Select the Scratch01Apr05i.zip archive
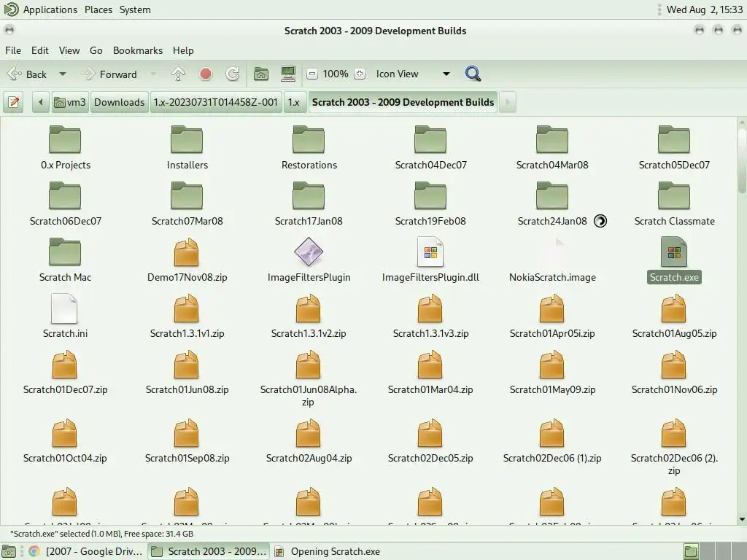The width and height of the screenshot is (747, 560). [x=552, y=316]
